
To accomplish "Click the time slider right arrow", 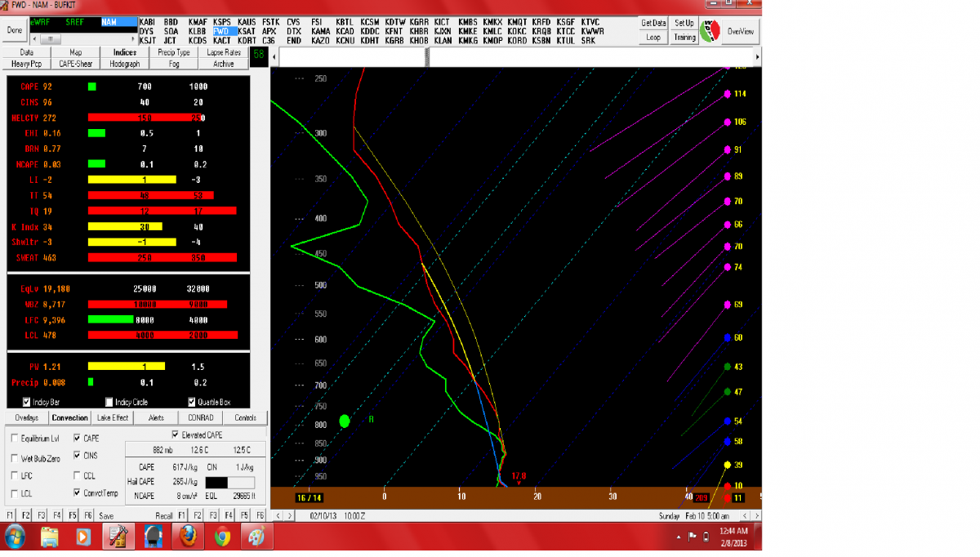I will [x=757, y=57].
